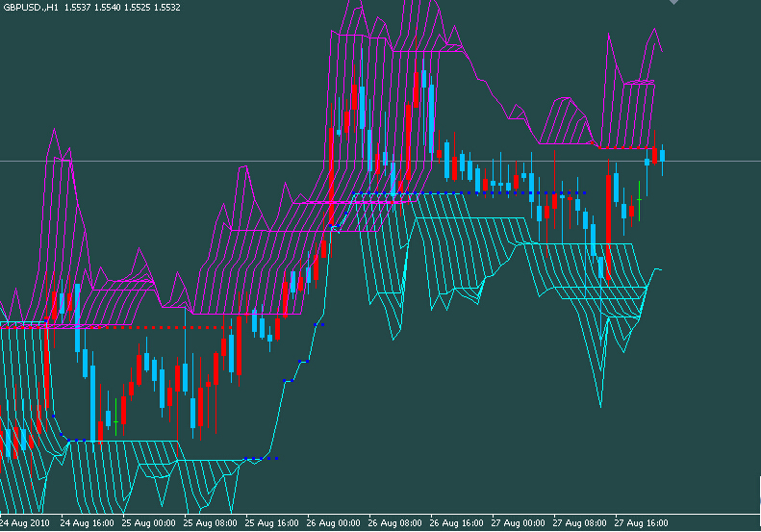Select the 26 Aug 08:00 time label

click(394, 522)
